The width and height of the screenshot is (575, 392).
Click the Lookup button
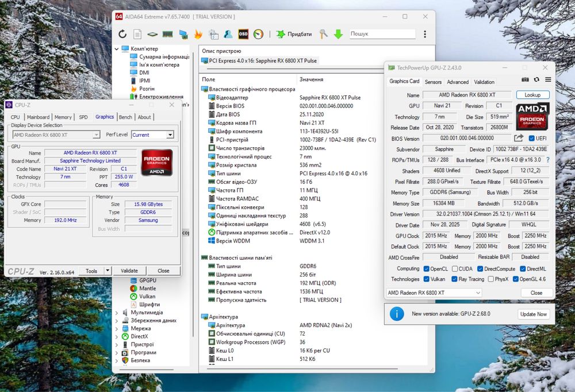tap(532, 95)
